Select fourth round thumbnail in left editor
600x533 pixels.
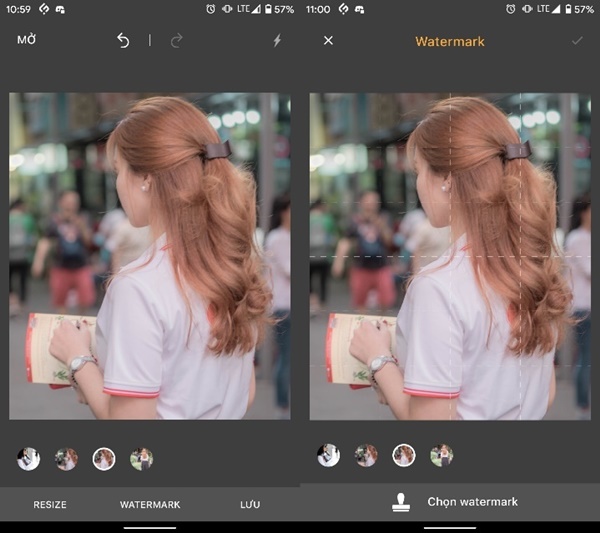tap(141, 459)
